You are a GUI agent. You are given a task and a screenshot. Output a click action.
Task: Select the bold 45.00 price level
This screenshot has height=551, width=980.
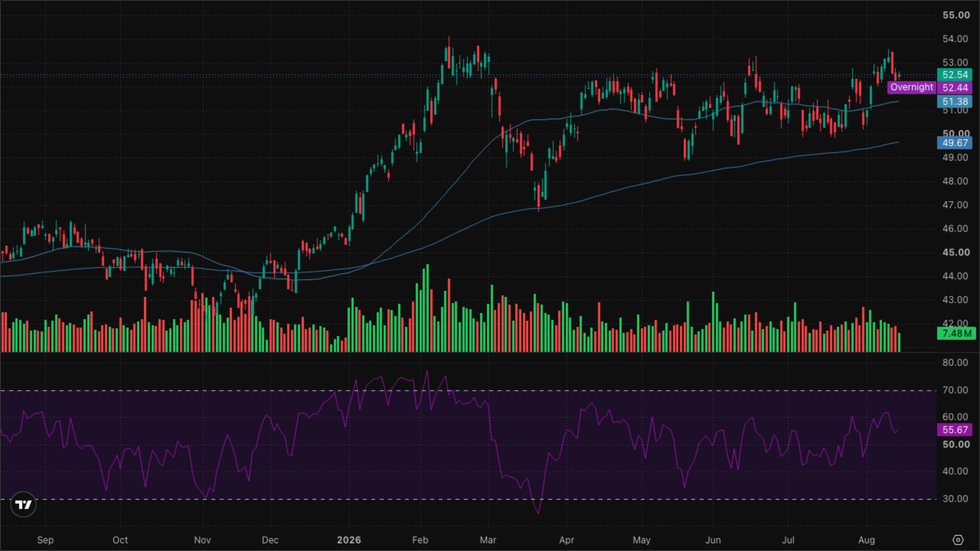pos(956,252)
